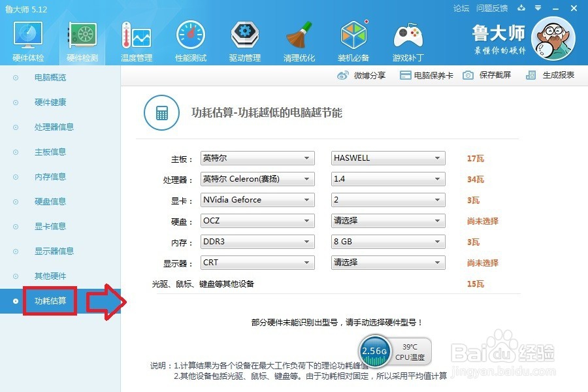Image resolution: width=588 pixels, height=392 pixels.
Task: Expand the 8 GB memory size dropdown
Action: [388, 242]
